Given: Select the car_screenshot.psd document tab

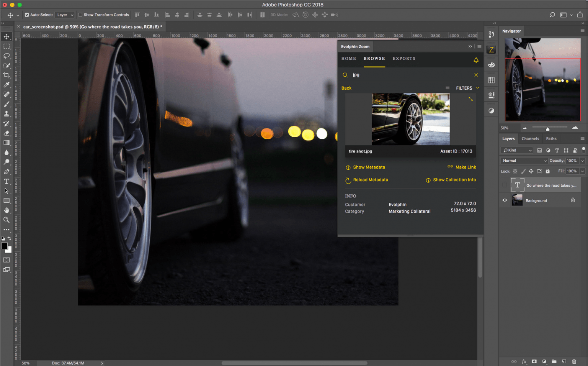Looking at the screenshot, I should point(92,27).
